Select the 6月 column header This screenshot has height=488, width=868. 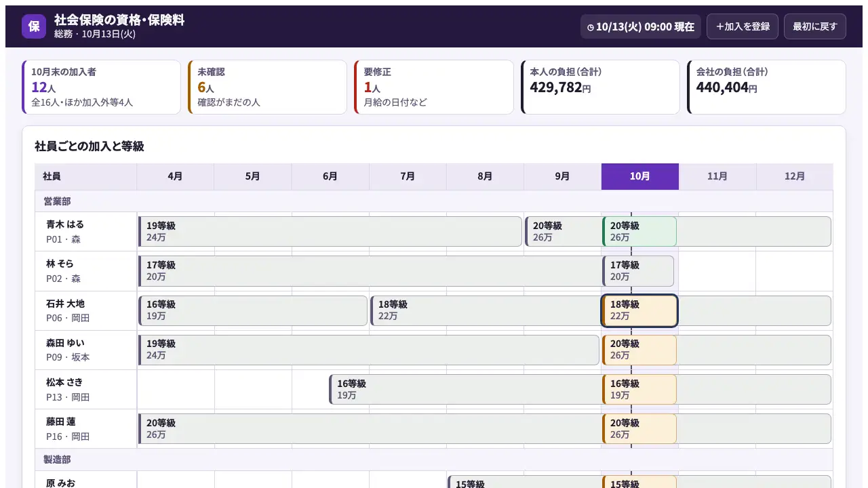pyautogui.click(x=330, y=176)
